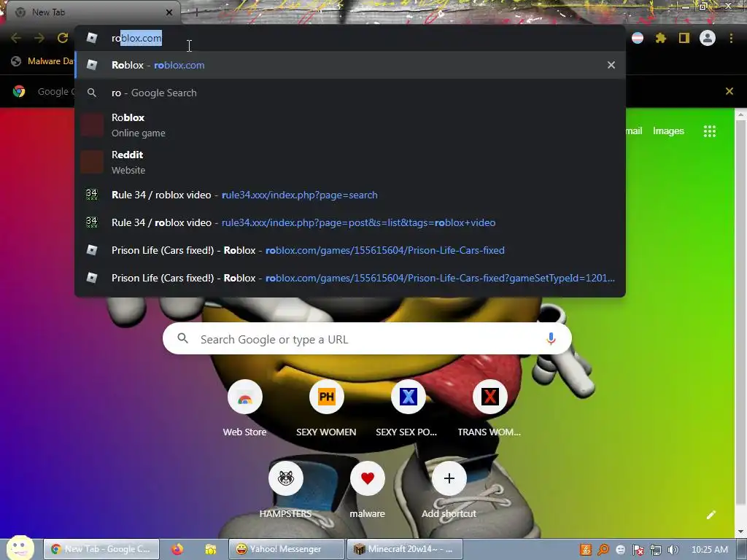Select the Roblox - roblox.com suggestion

point(350,65)
